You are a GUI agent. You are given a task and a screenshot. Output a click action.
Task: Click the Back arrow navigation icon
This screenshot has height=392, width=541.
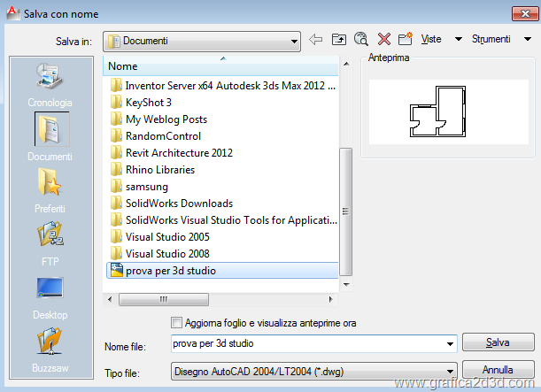[316, 40]
